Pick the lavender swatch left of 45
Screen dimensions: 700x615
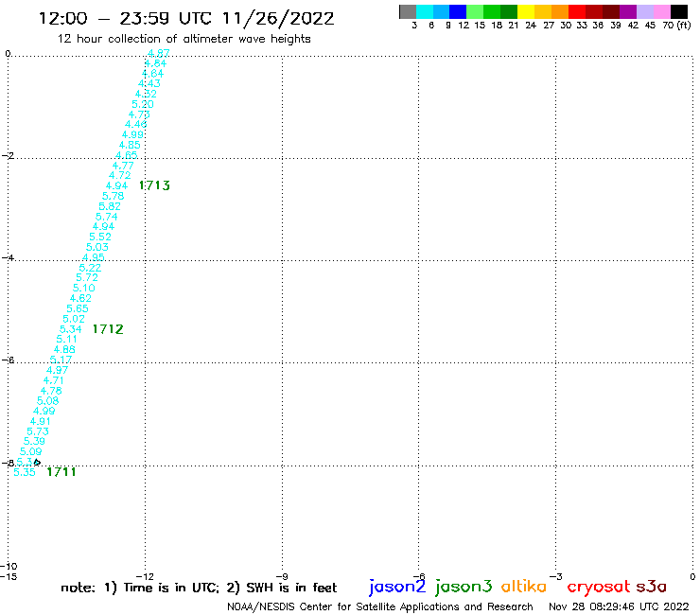tap(644, 11)
